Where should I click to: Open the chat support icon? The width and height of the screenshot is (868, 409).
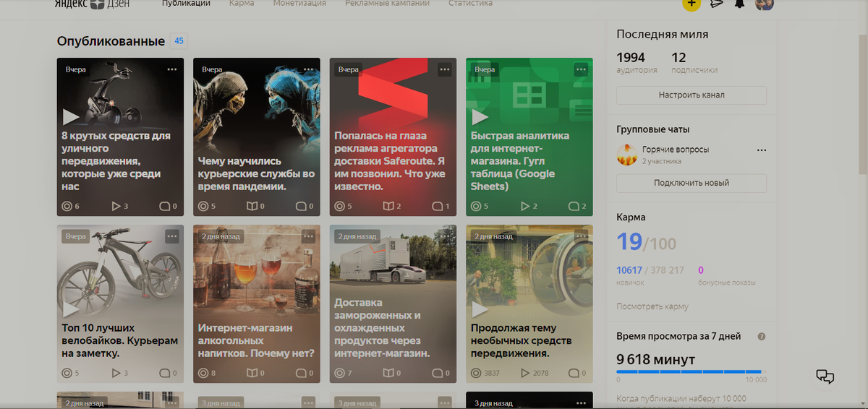click(x=825, y=376)
